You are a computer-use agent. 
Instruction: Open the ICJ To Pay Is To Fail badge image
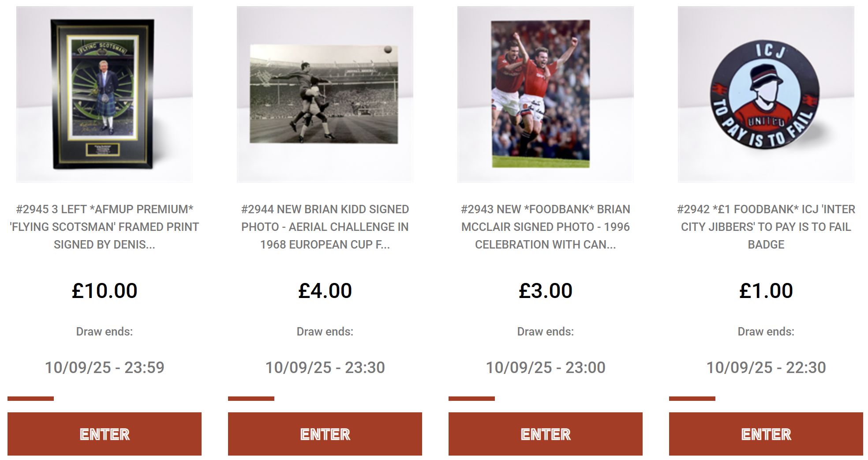pyautogui.click(x=766, y=94)
